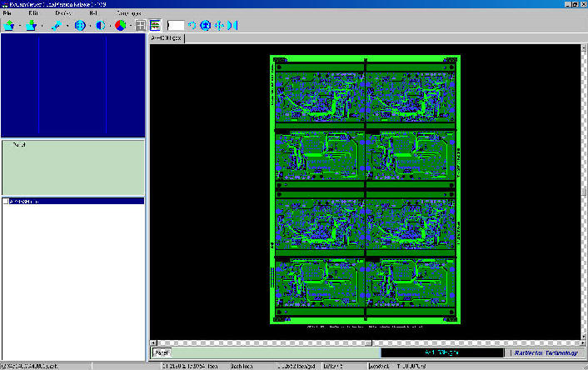Expand the dropdown next to the color pie icon
The height and width of the screenshot is (370, 588).
(x=131, y=26)
